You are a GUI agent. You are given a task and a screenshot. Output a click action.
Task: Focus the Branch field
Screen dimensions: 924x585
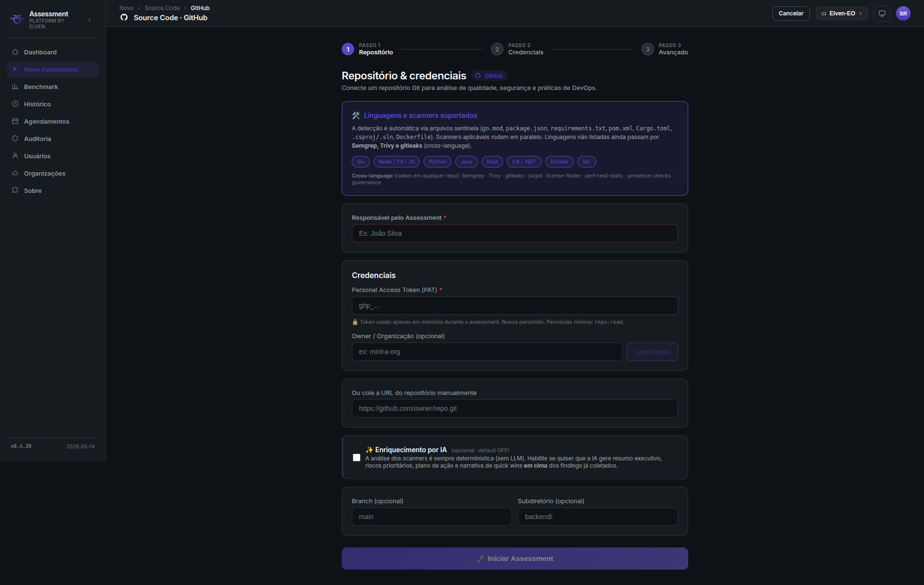click(432, 517)
